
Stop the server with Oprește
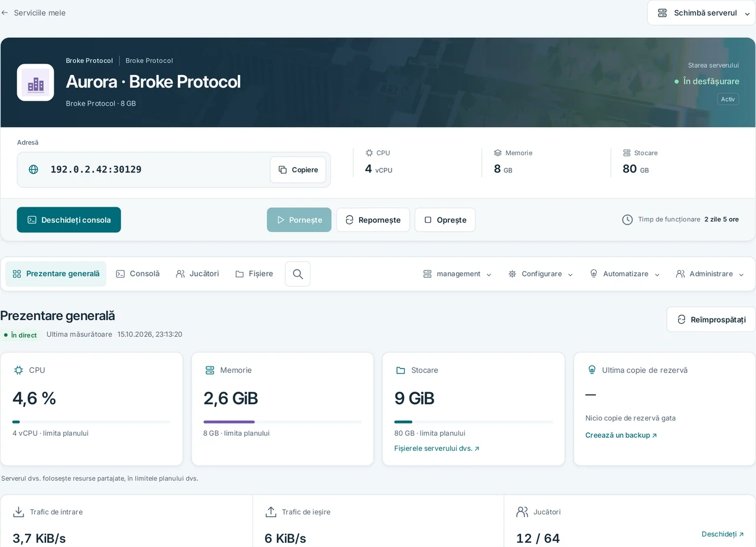click(x=445, y=220)
